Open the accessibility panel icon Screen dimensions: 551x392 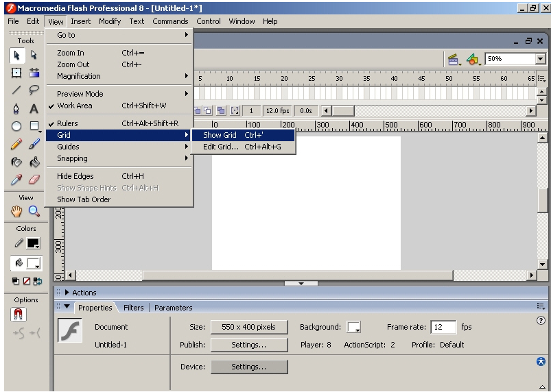point(541,361)
